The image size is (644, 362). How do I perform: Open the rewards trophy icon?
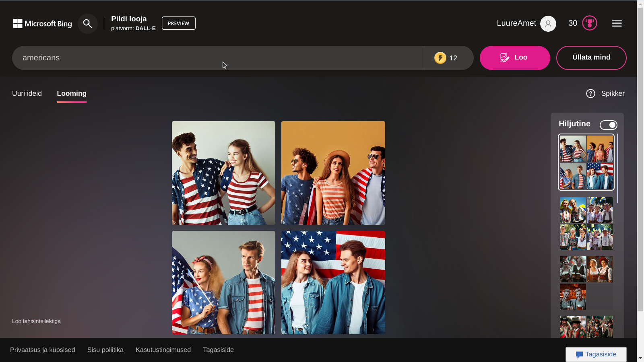590,23
